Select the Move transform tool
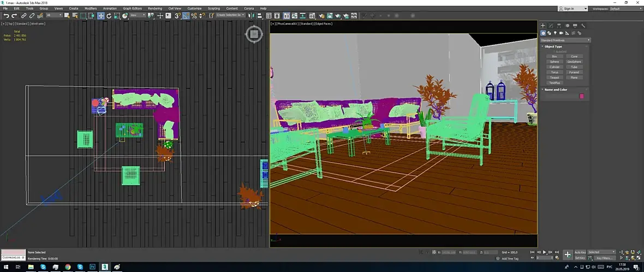 [101, 16]
